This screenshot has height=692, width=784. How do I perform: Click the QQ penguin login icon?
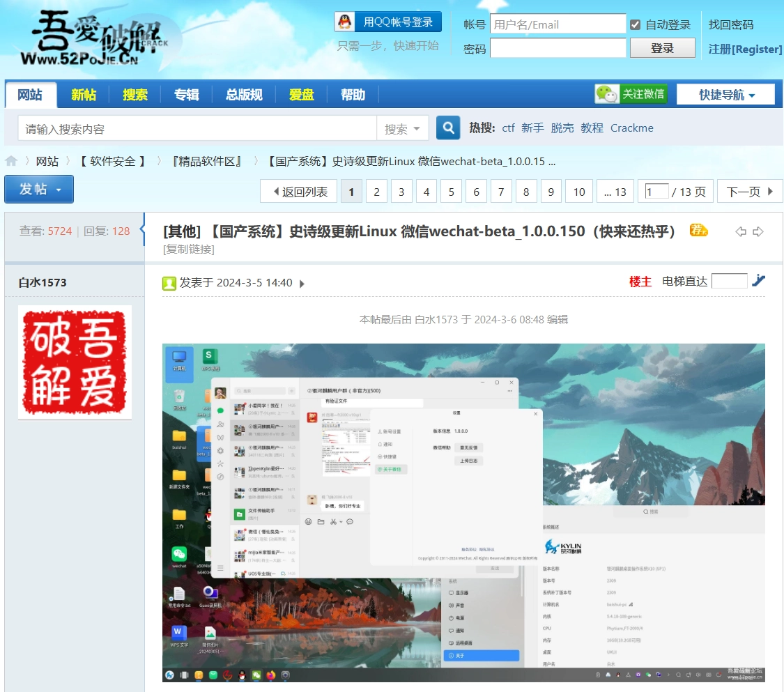[344, 22]
